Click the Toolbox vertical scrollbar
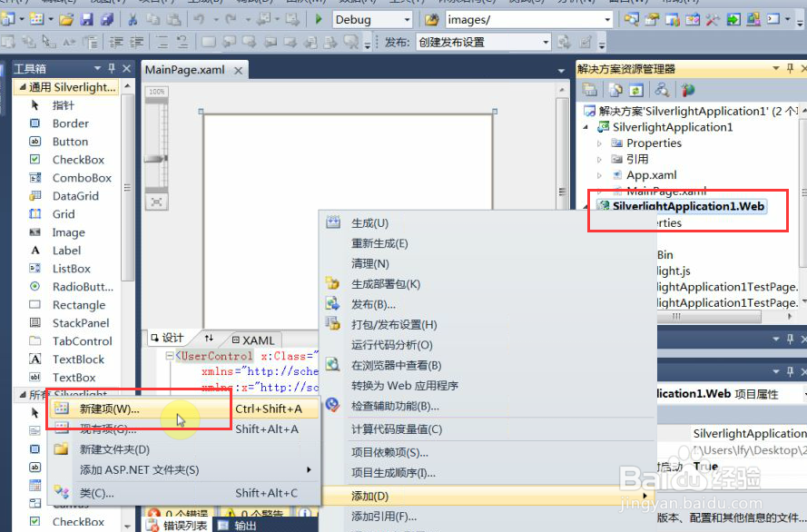 click(127, 188)
